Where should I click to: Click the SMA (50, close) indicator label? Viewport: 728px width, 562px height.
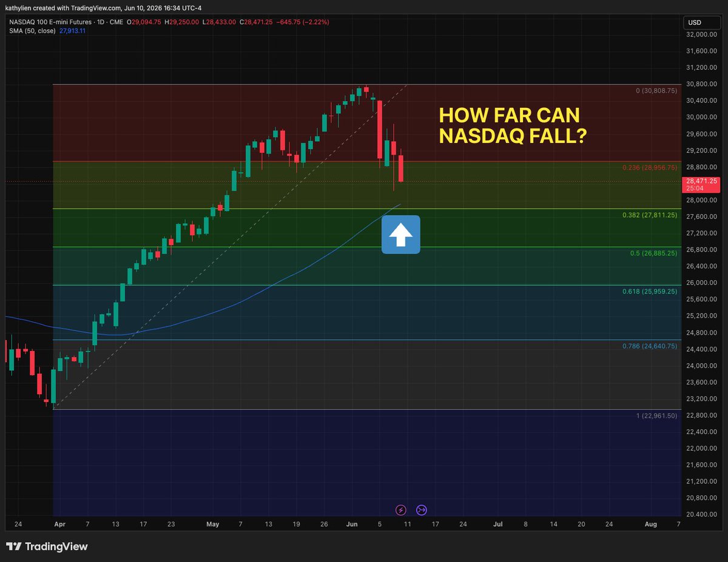pyautogui.click(x=33, y=30)
